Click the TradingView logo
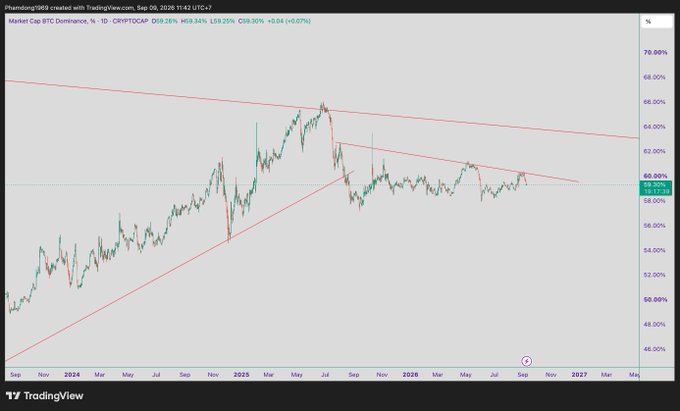This screenshot has height=411, width=680. 45,396
